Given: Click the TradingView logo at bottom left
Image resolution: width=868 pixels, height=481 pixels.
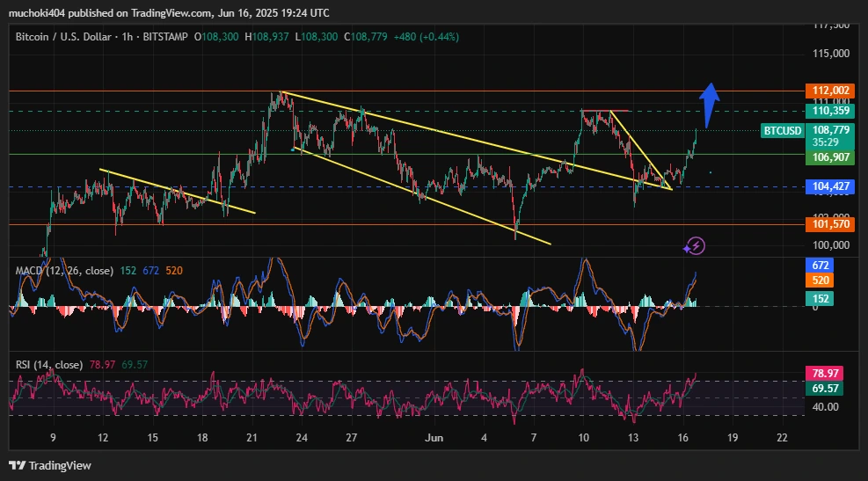Looking at the screenshot, I should click(x=50, y=465).
